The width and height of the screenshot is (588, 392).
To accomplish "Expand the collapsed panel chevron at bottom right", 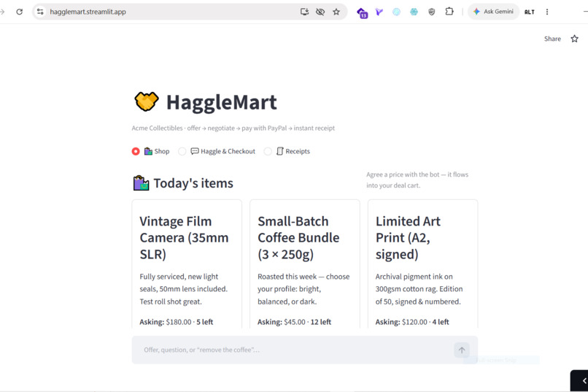I will point(584,381).
